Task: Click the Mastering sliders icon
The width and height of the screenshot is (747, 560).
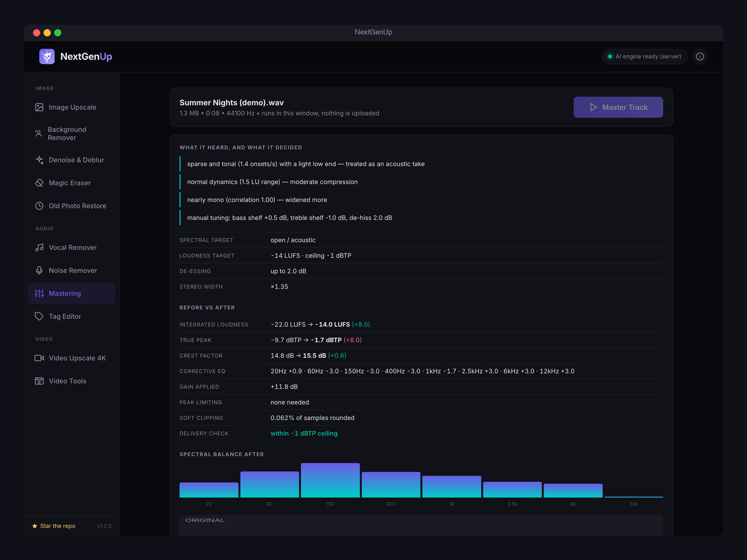Action: click(x=39, y=293)
